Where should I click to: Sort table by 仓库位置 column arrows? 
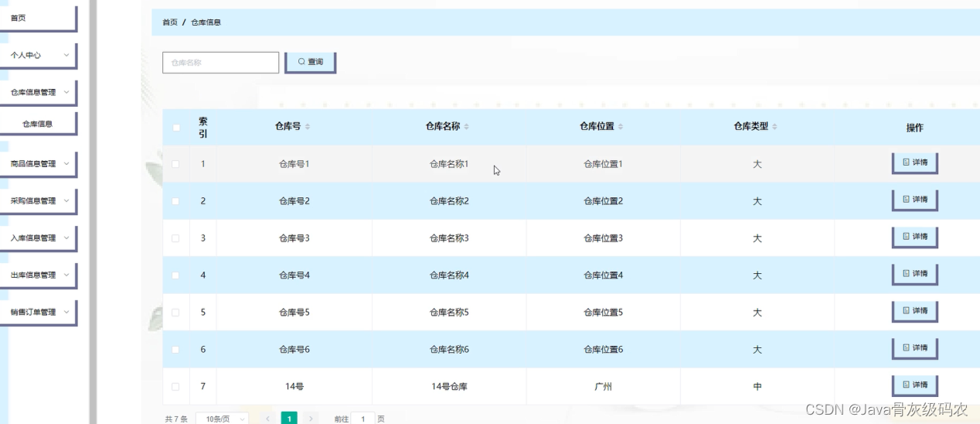pos(621,127)
